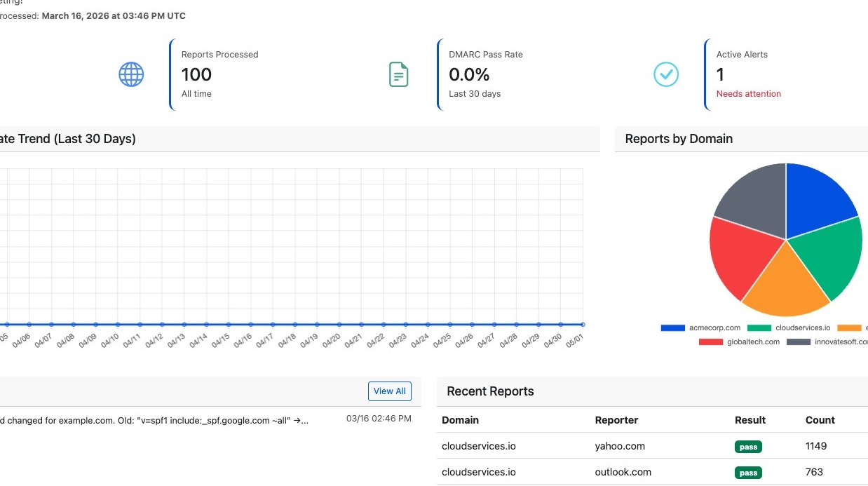
Task: Open the cloudservices.io outlook.com report row
Action: coord(652,472)
